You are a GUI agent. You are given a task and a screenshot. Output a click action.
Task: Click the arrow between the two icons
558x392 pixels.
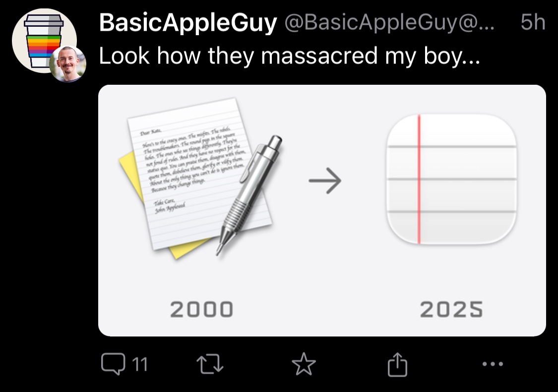[x=325, y=181]
